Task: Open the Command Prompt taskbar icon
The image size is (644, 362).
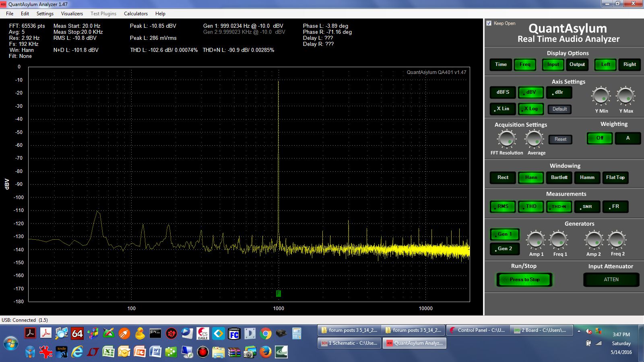Action: coord(155,333)
